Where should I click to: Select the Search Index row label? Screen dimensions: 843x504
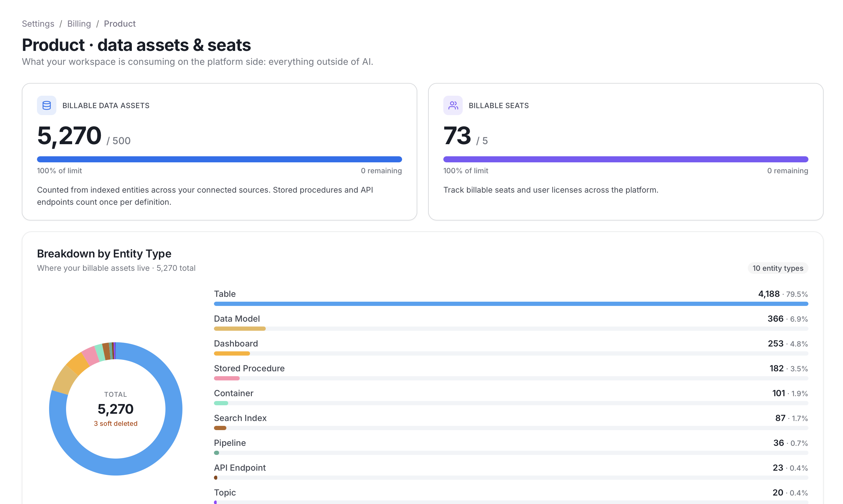coord(240,418)
